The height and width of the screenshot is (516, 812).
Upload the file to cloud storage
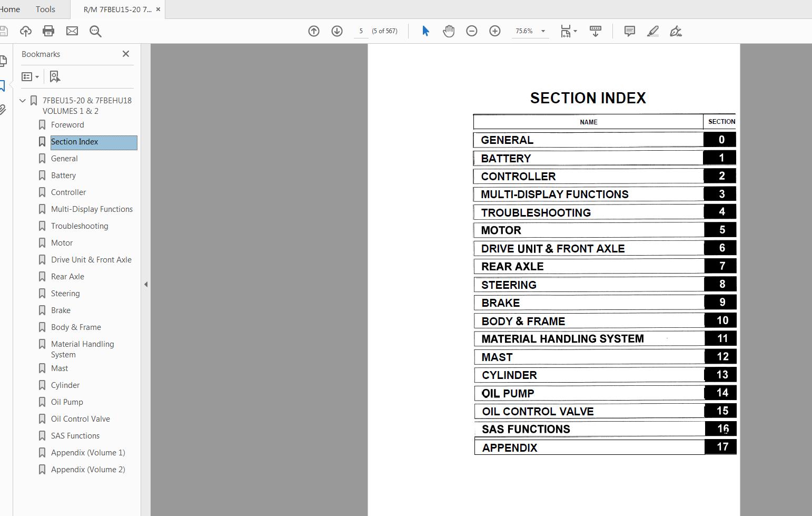25,31
